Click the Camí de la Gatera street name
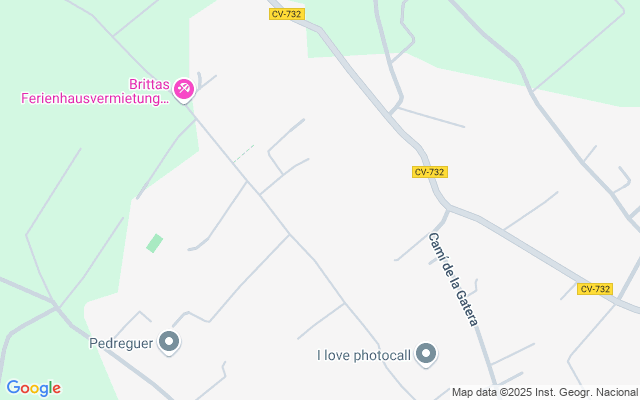This screenshot has width=640, height=400. click(x=453, y=279)
